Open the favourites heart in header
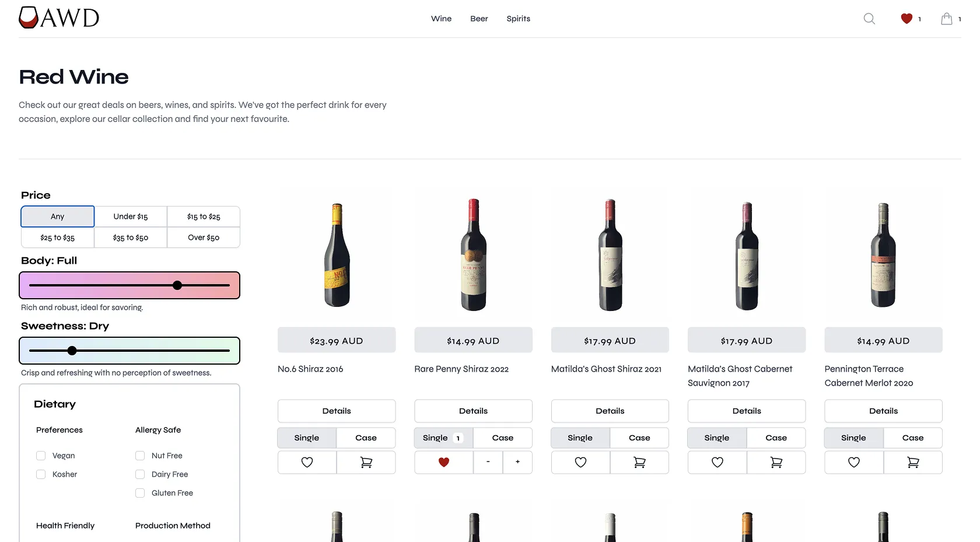Screen dimensions: 980x542 [907, 19]
